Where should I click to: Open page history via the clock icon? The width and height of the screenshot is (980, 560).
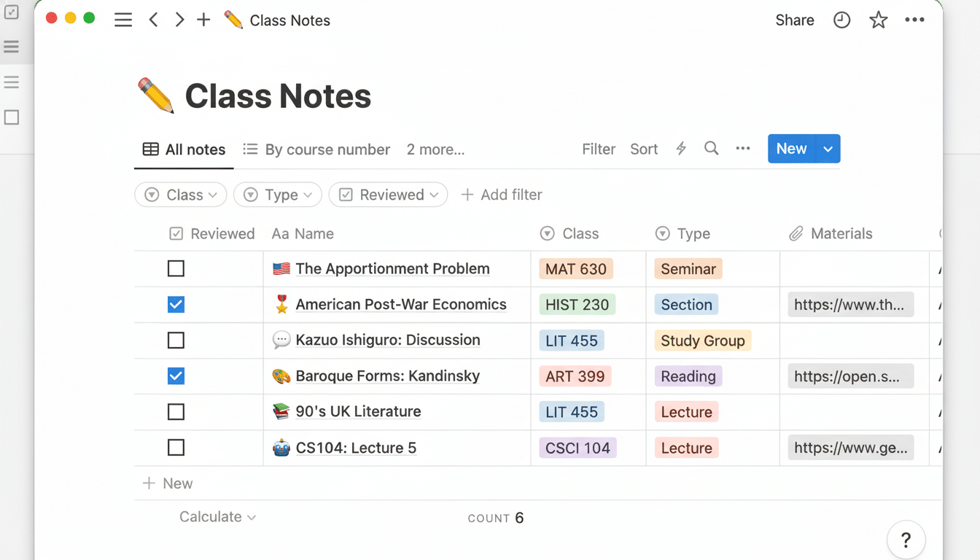[841, 20]
